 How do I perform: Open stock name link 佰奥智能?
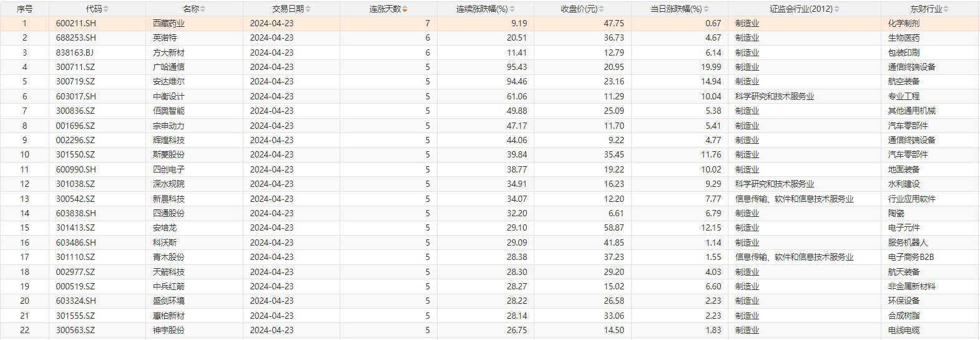169,111
